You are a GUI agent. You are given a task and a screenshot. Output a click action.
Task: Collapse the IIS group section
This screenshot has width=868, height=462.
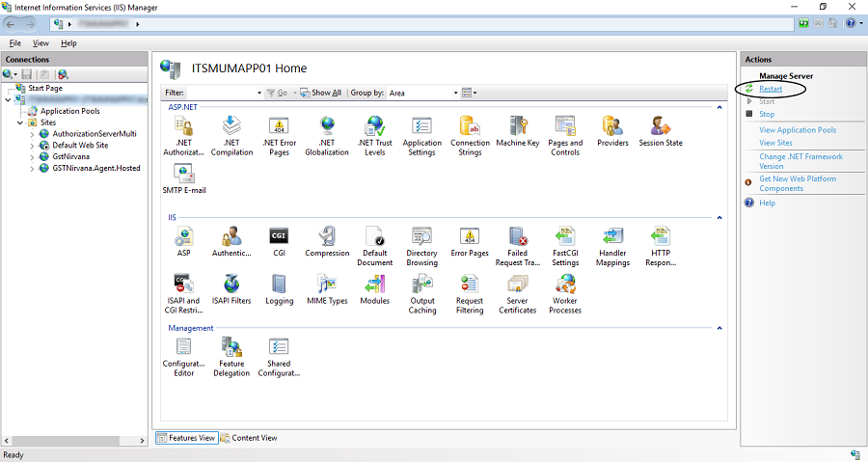click(x=719, y=218)
